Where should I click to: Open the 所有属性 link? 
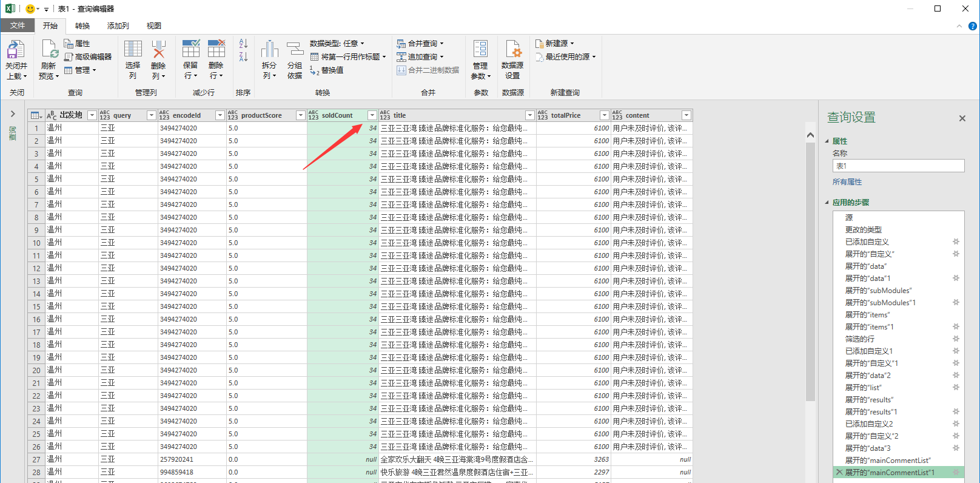point(847,182)
